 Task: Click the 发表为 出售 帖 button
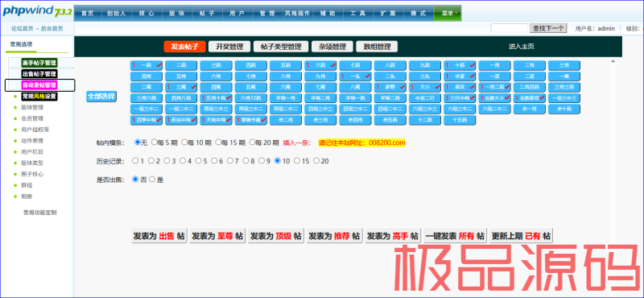coord(159,236)
